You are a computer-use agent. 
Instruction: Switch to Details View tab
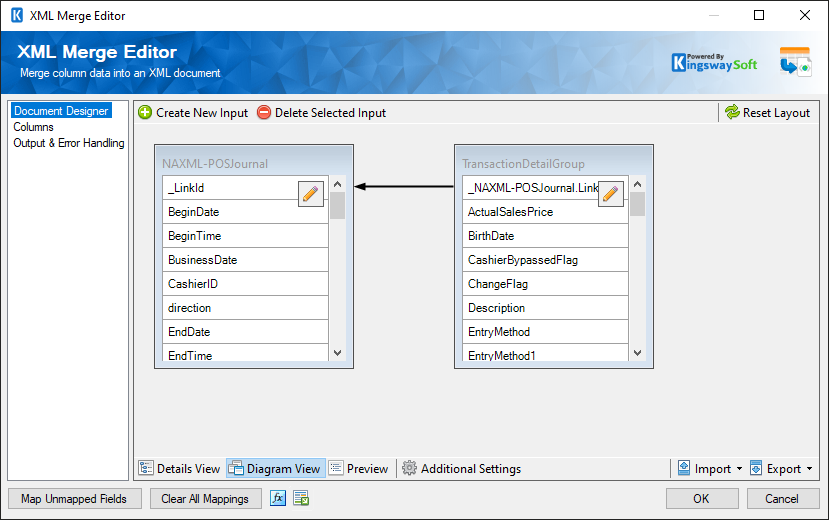[179, 469]
